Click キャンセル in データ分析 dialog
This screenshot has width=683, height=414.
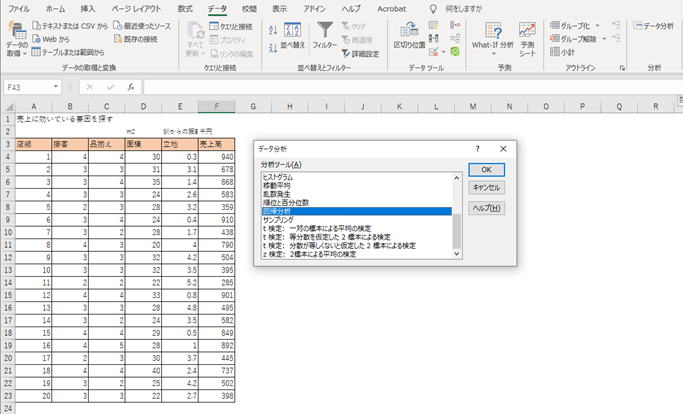[487, 188]
